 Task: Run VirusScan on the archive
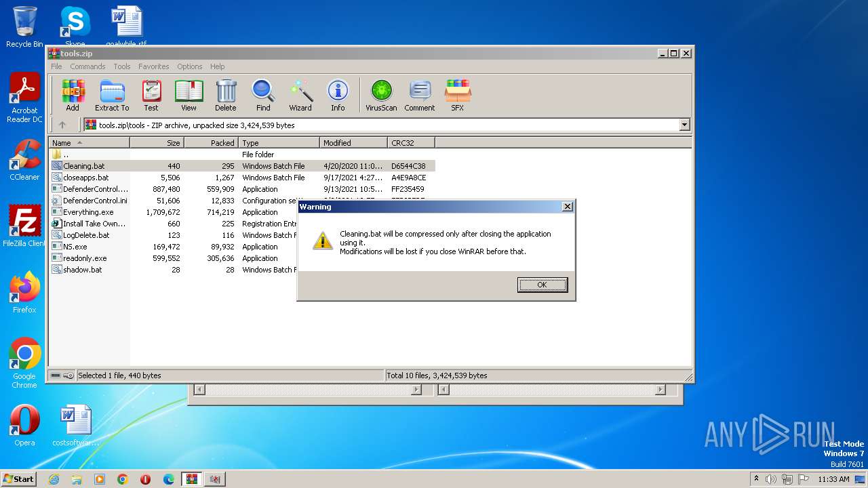coord(381,96)
